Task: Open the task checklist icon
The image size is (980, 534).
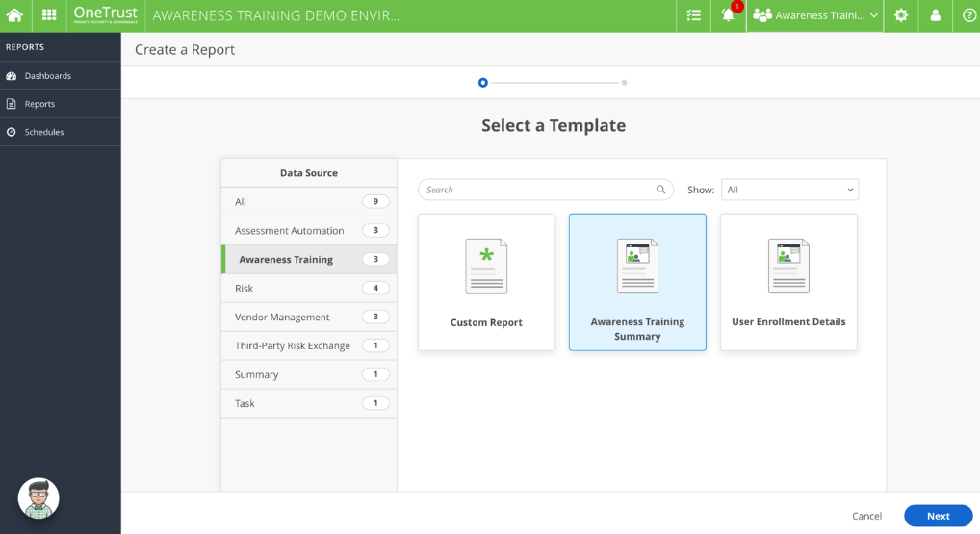Action: (694, 15)
